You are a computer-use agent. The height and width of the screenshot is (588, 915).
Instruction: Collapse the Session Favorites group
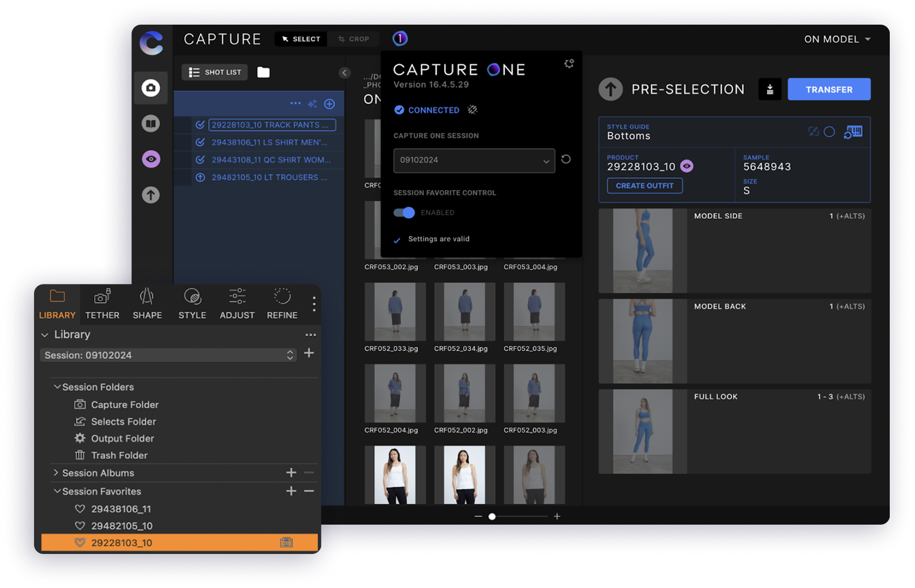57,491
